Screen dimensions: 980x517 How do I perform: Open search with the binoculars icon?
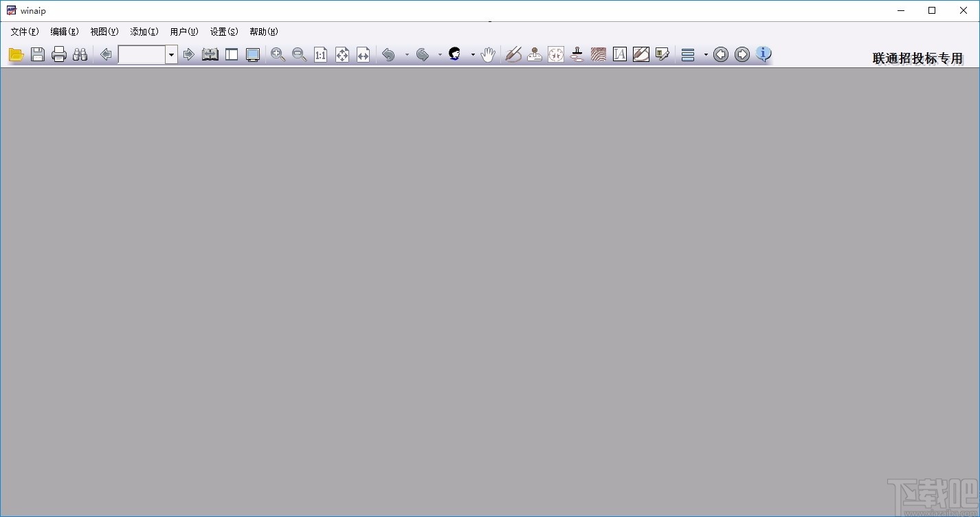[80, 54]
